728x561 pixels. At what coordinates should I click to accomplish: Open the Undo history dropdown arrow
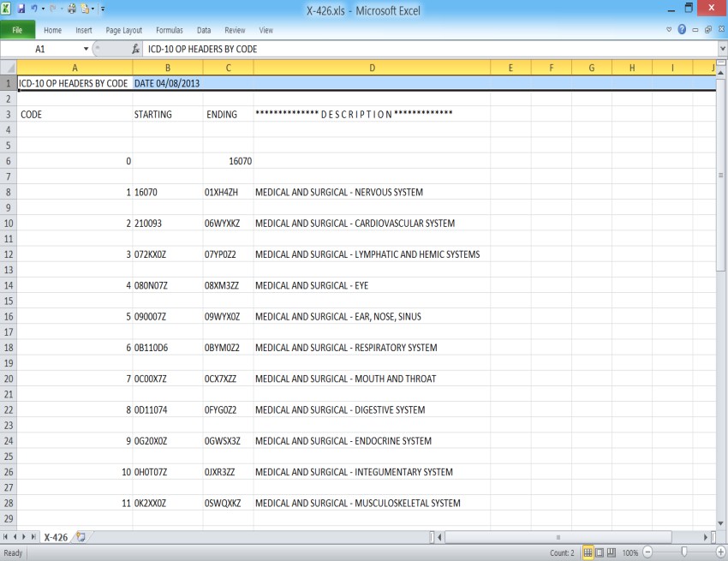click(43, 9)
